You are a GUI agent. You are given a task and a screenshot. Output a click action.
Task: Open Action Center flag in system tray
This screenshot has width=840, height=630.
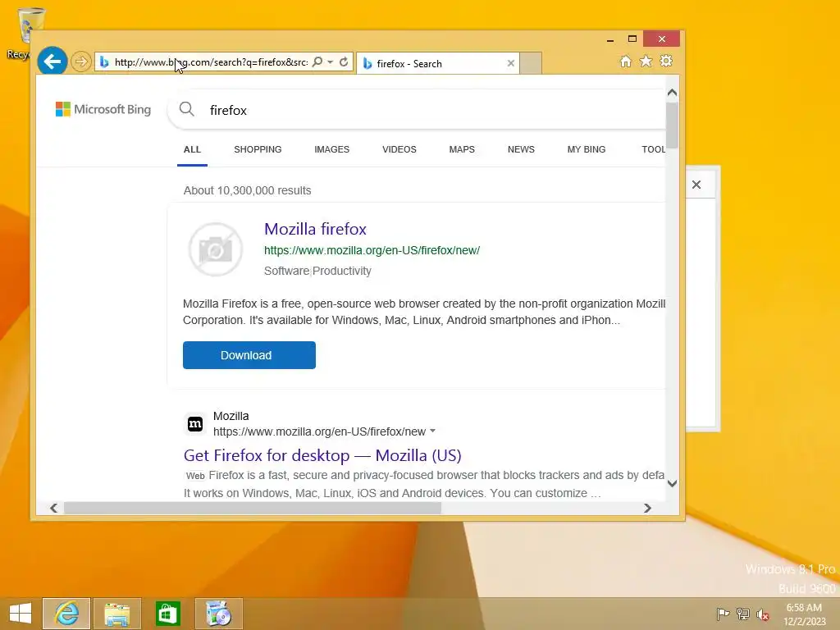(x=723, y=614)
